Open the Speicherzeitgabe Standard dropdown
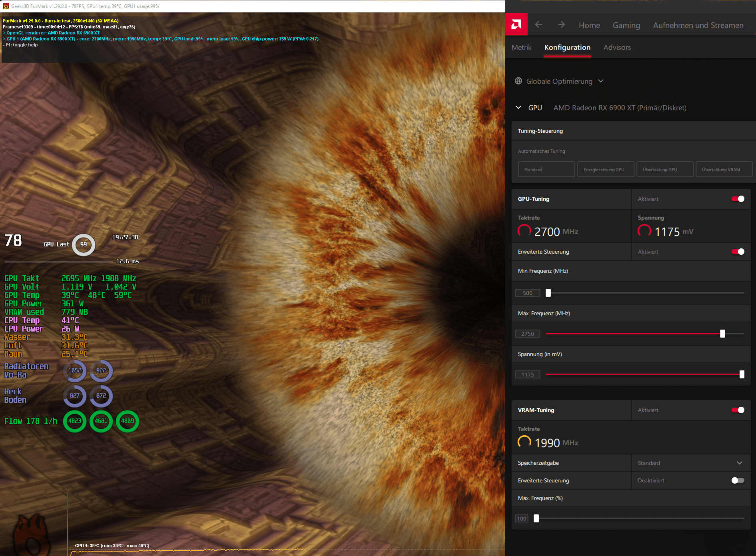 pyautogui.click(x=690, y=463)
